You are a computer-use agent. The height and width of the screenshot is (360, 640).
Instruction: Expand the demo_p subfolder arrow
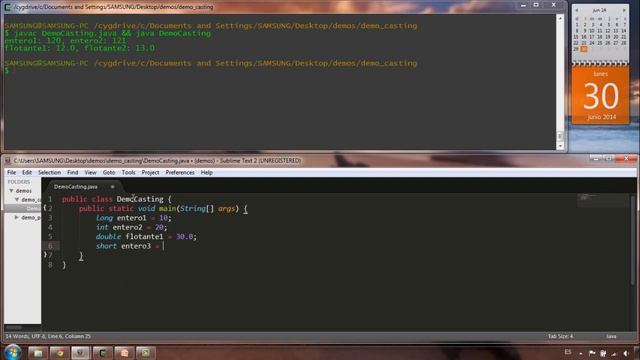pyautogui.click(x=17, y=218)
